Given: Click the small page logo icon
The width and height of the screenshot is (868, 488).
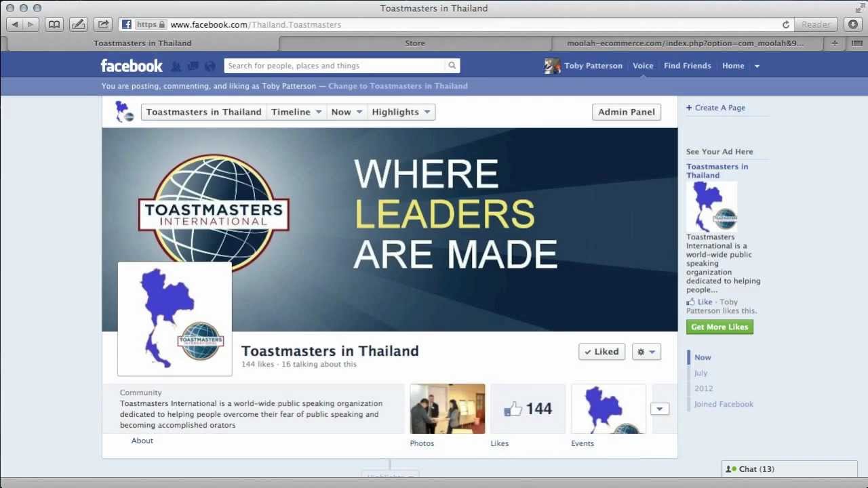Looking at the screenshot, I should click(x=124, y=112).
